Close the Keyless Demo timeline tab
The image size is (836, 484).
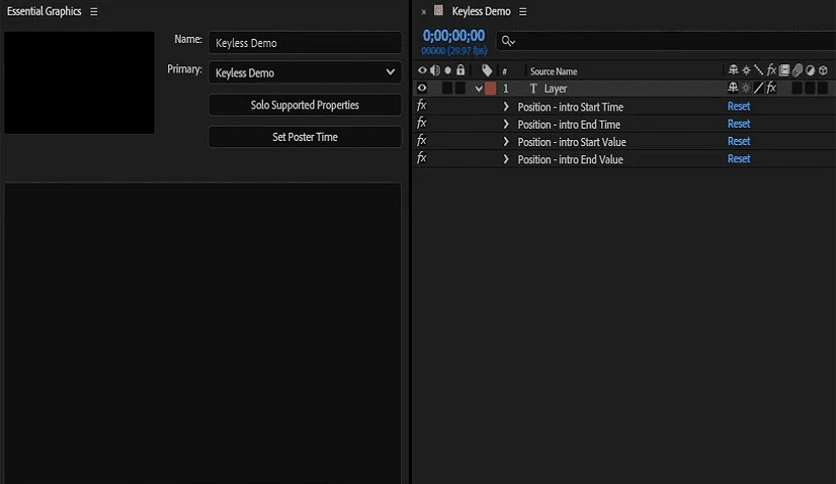(x=423, y=12)
